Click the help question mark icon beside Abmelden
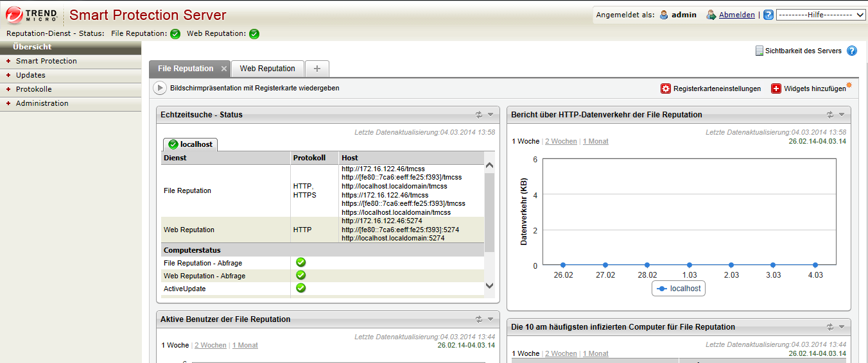Viewport: 868px width, 363px height. (768, 15)
